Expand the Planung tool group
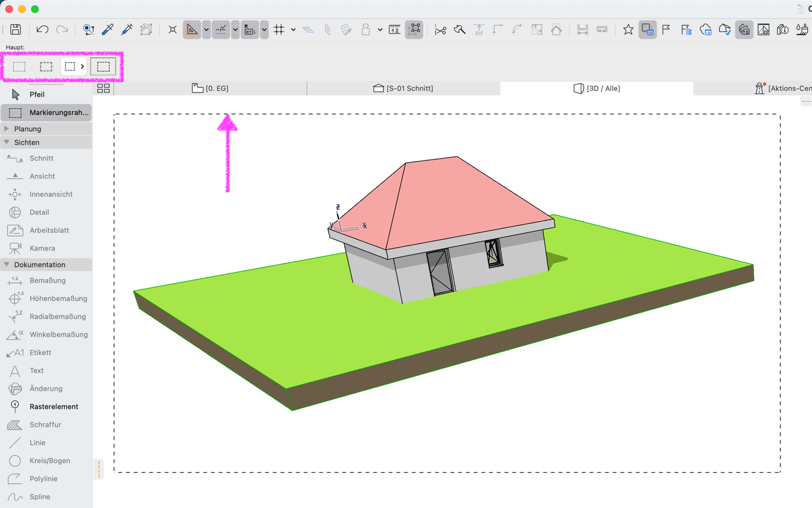 46,129
